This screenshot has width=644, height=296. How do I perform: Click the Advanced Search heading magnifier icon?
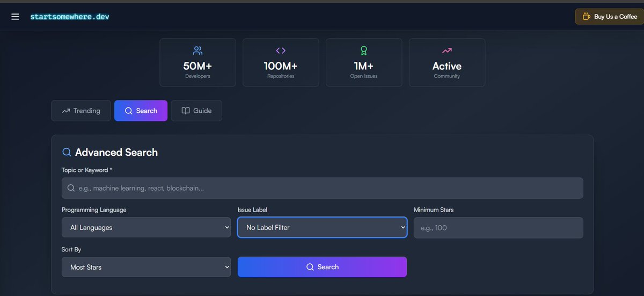[x=67, y=152]
